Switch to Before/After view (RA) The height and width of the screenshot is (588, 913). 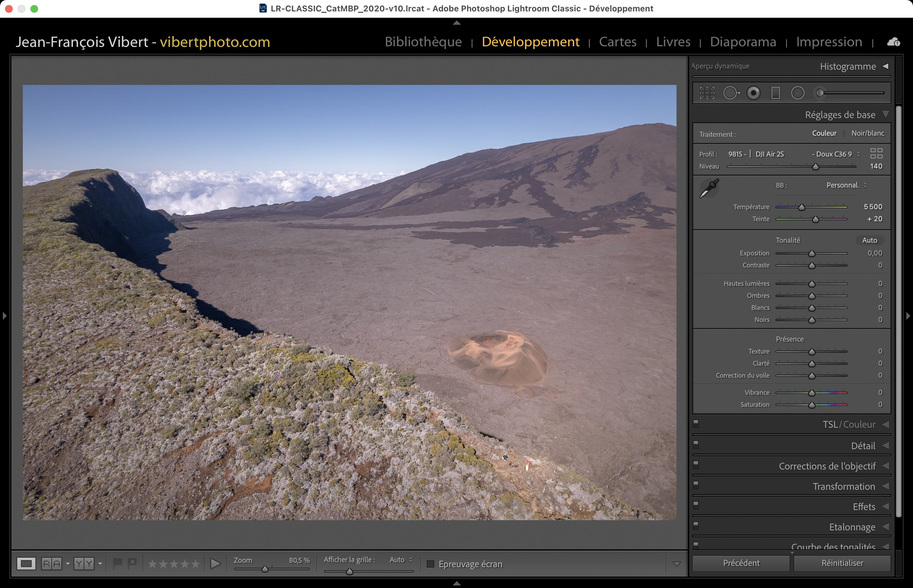coord(52,564)
